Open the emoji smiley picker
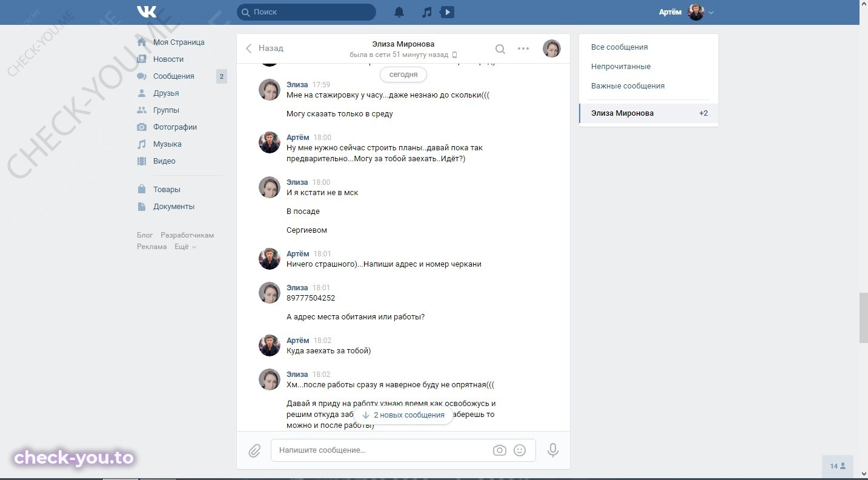The height and width of the screenshot is (480, 868). (520, 450)
